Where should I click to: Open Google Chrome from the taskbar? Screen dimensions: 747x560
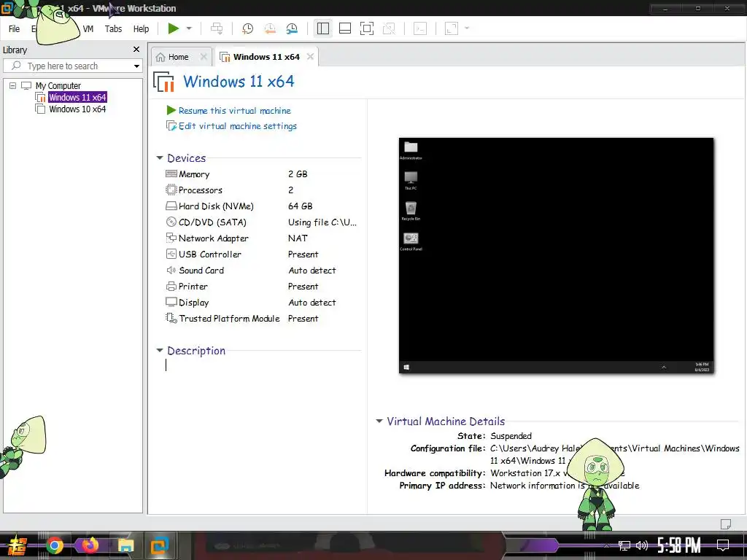pos(54,545)
